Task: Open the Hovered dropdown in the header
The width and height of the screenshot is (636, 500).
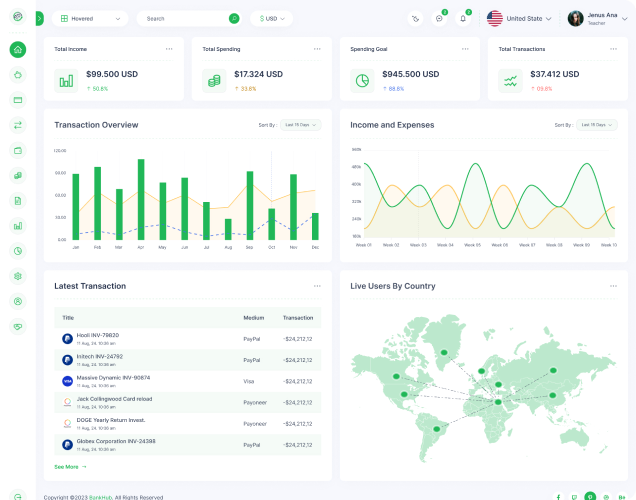Action: point(90,18)
